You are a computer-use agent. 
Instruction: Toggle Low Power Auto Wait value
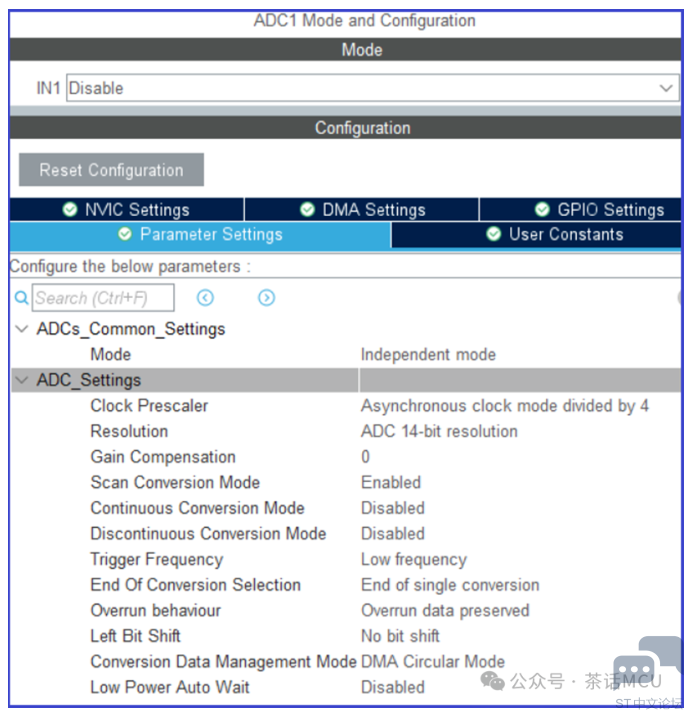tap(393, 687)
